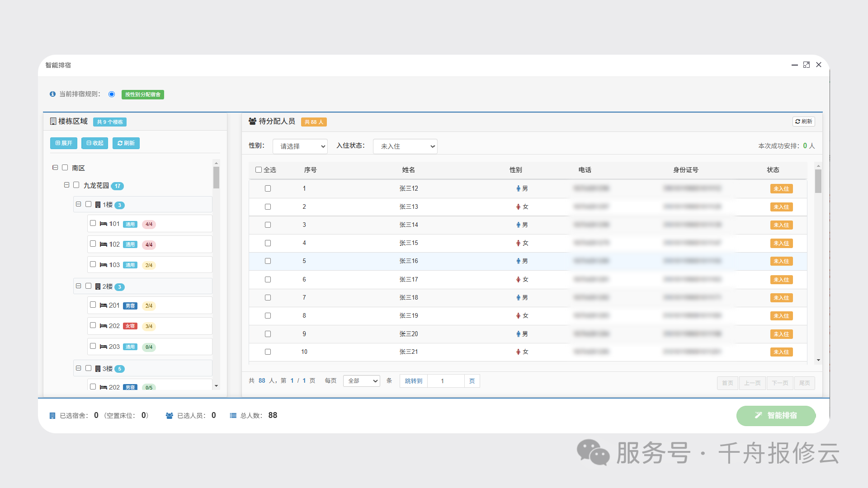Open the 入住状态 status dropdown
The width and height of the screenshot is (868, 488).
coord(405,146)
